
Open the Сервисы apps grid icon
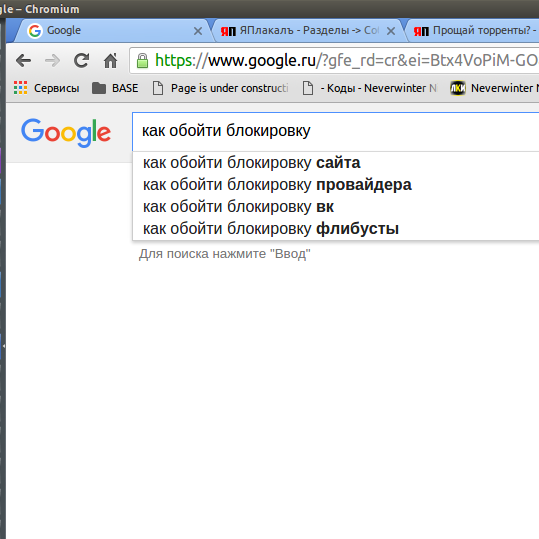pyautogui.click(x=21, y=88)
